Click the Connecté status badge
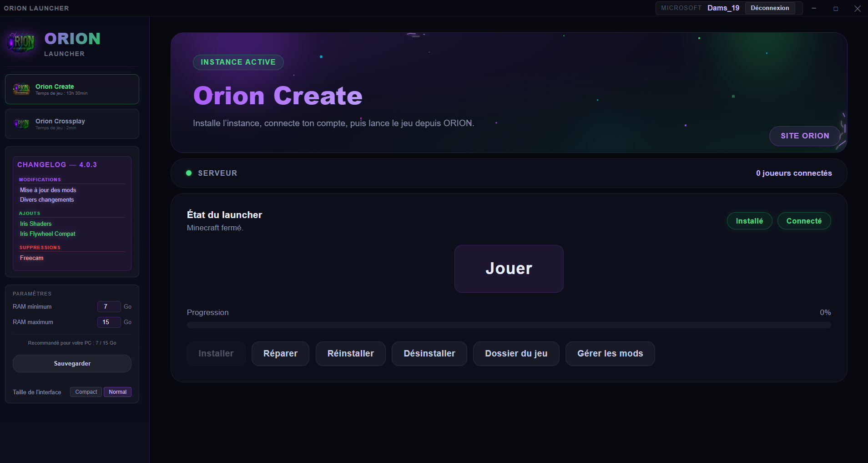Screen dimensions: 868x463 tap(804, 221)
